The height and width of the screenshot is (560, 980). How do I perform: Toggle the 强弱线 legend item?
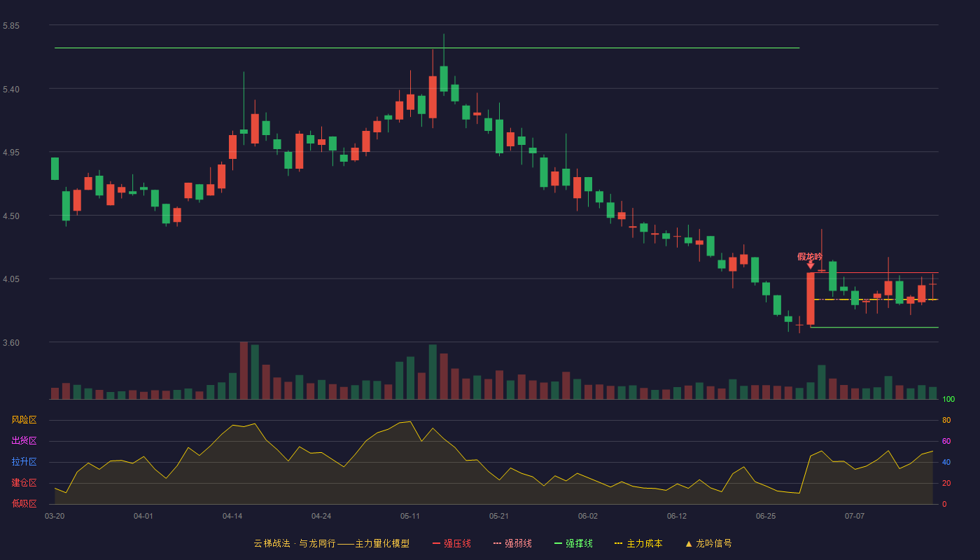[512, 543]
